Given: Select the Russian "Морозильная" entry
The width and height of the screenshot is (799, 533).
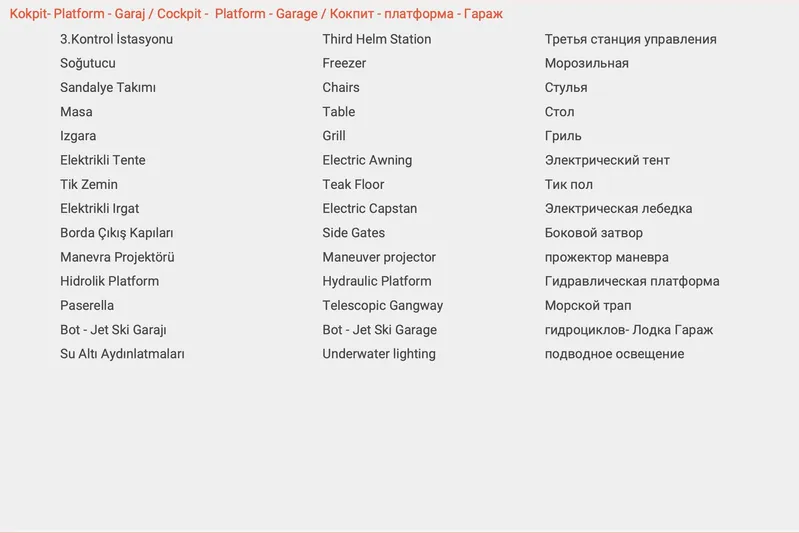Looking at the screenshot, I should point(586,63).
